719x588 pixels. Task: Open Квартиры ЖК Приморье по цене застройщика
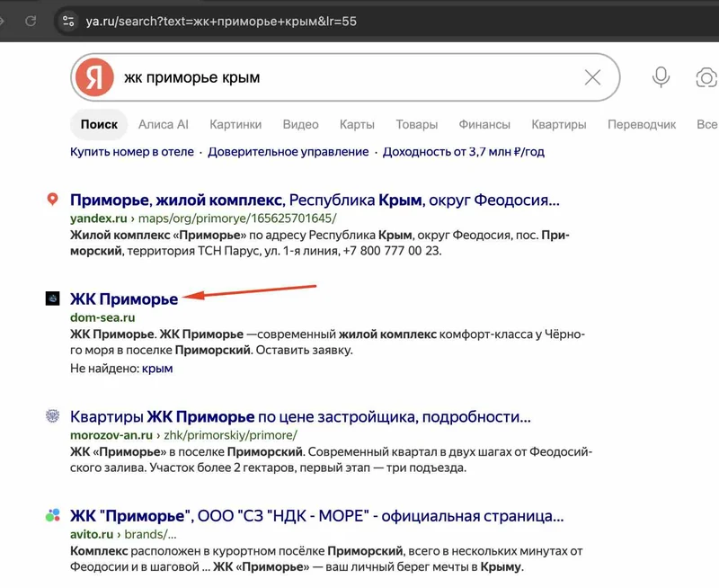[300, 417]
